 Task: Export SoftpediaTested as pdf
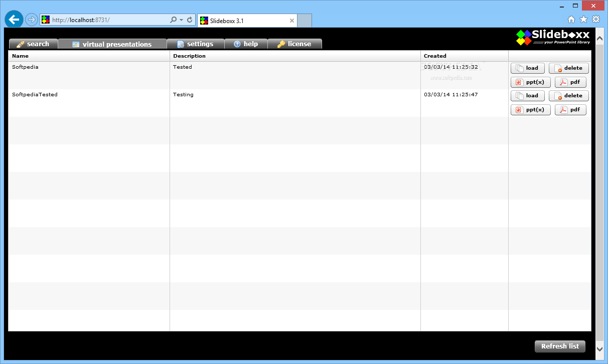click(x=570, y=110)
